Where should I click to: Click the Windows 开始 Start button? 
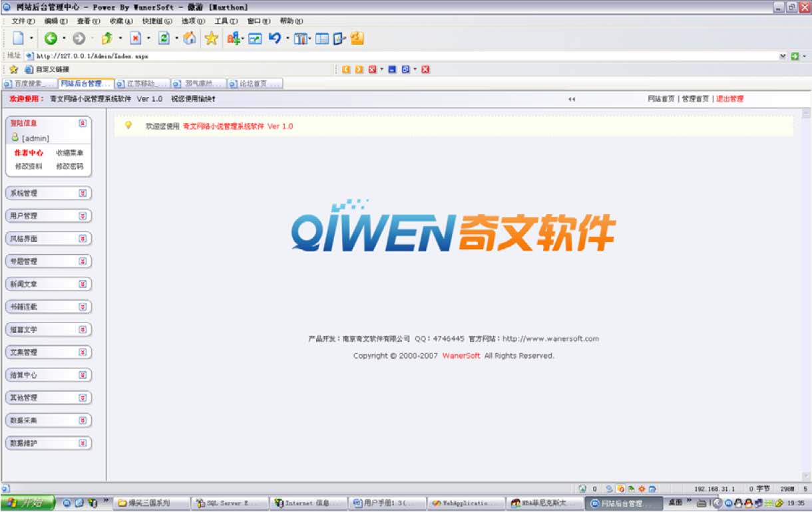pyautogui.click(x=27, y=503)
